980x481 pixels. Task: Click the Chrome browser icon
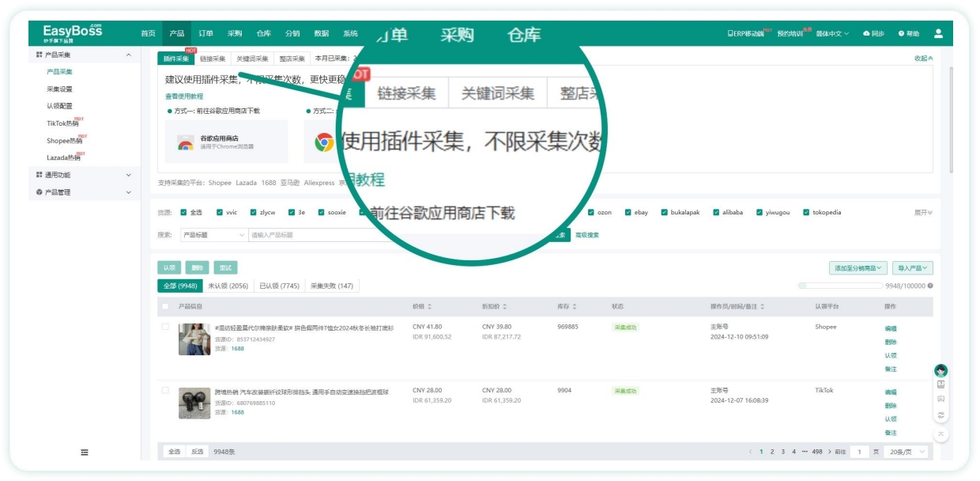[x=324, y=142]
